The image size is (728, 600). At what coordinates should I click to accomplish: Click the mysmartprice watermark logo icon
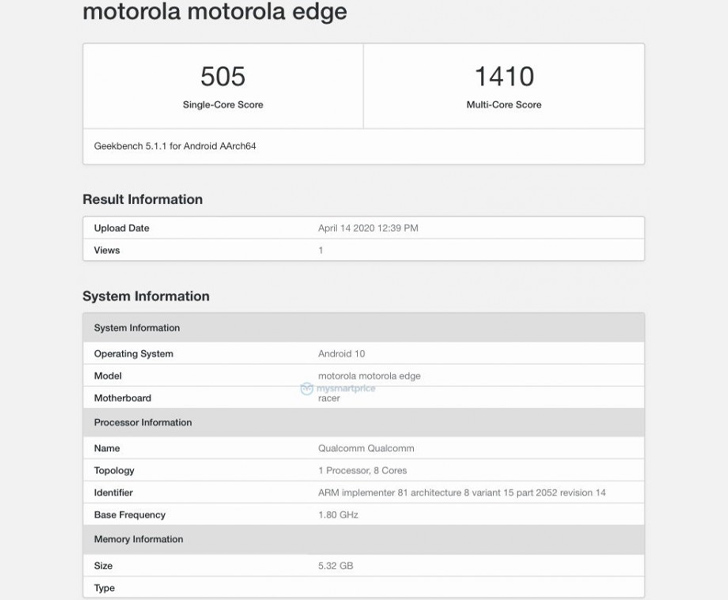307,388
